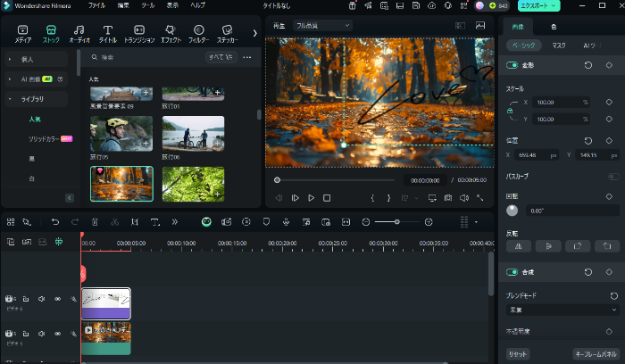Image resolution: width=625 pixels, height=364 pixels.
Task: Select the text tool in timeline toolbar
Action: [x=155, y=222]
